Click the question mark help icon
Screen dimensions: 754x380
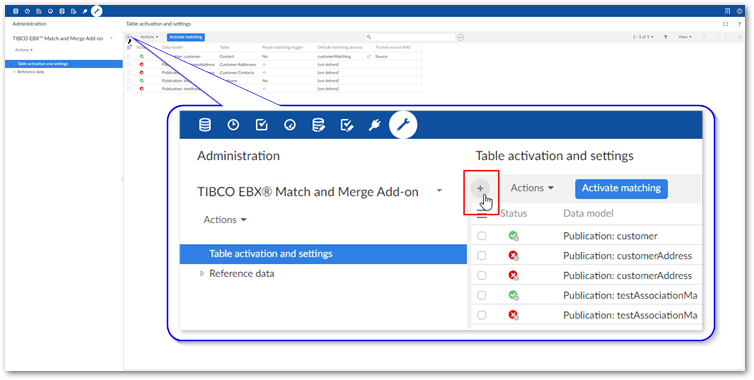pyautogui.click(x=739, y=24)
